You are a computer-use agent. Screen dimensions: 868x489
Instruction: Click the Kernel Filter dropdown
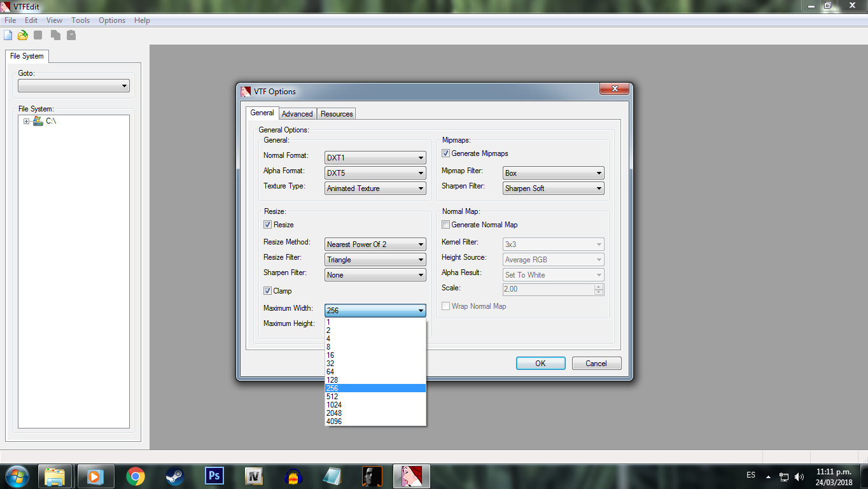click(x=554, y=244)
